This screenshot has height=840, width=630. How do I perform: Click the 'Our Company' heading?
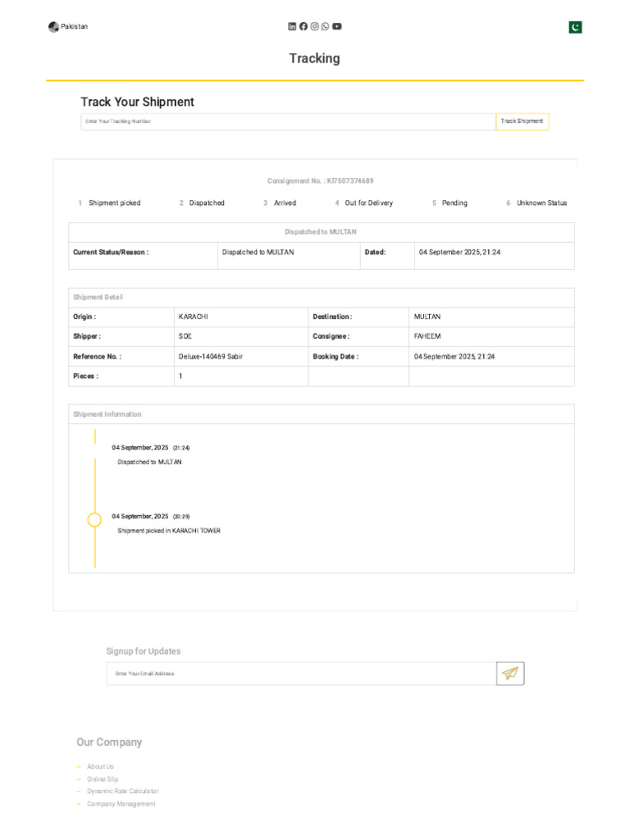[x=109, y=742]
